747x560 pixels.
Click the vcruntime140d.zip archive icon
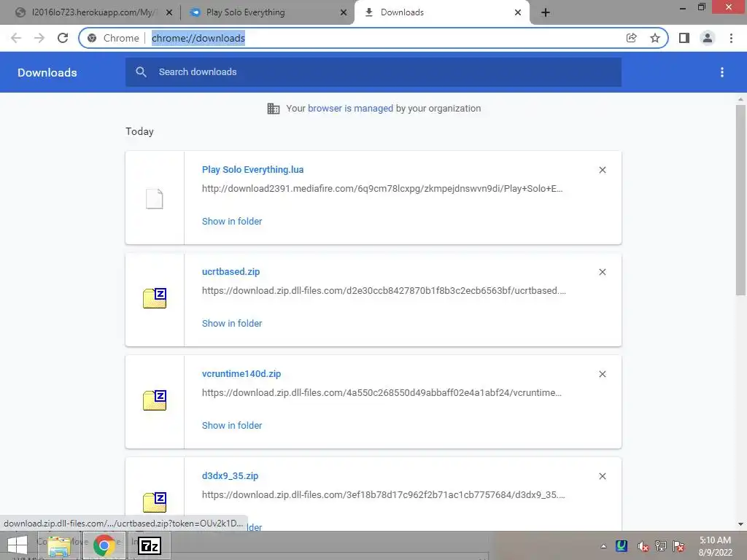(x=155, y=400)
